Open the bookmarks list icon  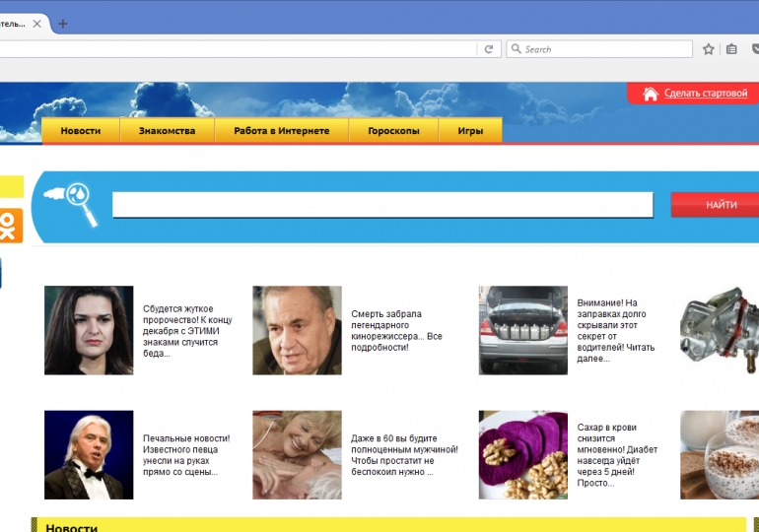pos(731,49)
